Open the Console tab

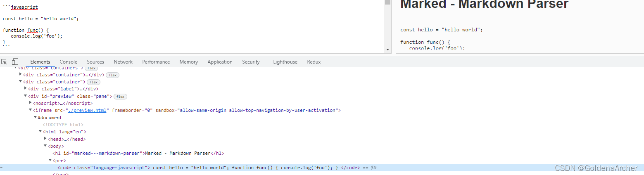(x=69, y=62)
